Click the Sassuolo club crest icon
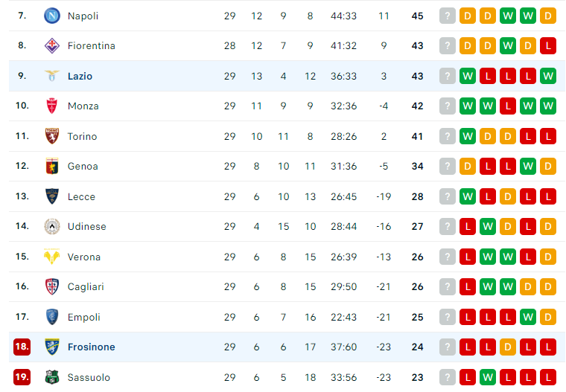This screenshot has width=566, height=392. pos(52,377)
